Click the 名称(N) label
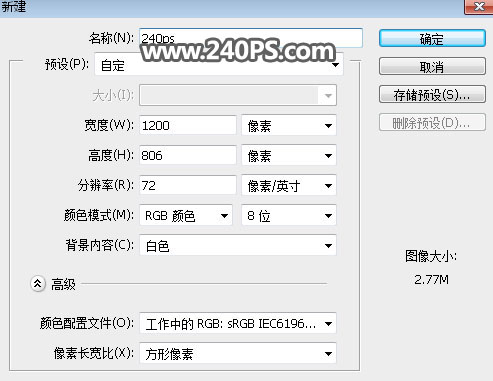The height and width of the screenshot is (381, 493). pyautogui.click(x=111, y=38)
